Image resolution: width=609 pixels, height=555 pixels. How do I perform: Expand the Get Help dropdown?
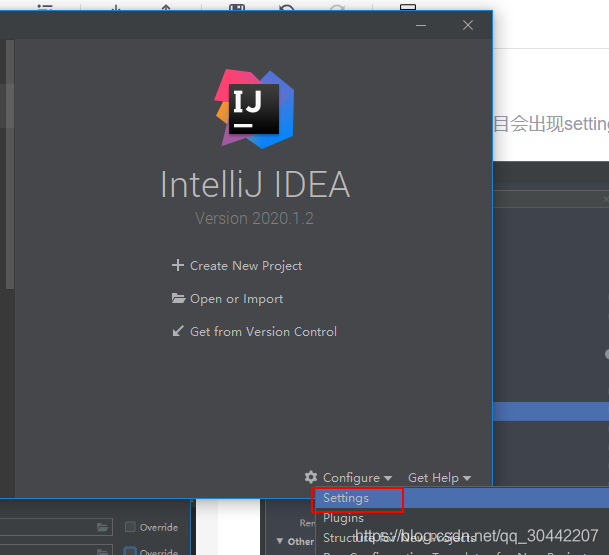439,477
